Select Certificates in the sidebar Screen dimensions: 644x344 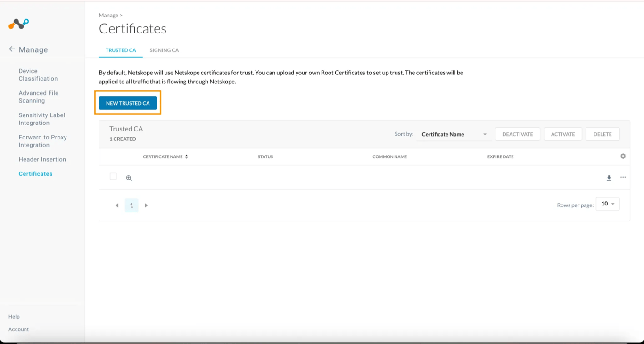click(x=35, y=174)
